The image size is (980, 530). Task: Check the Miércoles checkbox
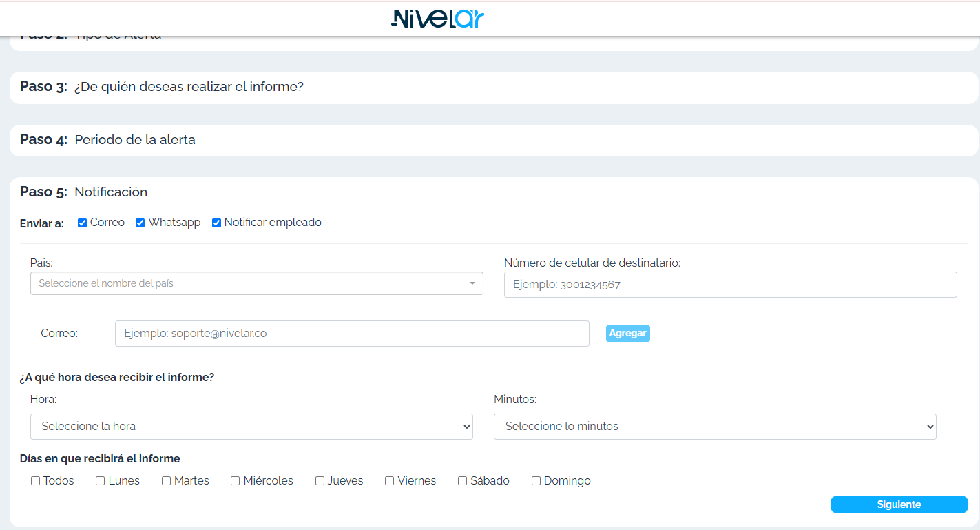236,481
